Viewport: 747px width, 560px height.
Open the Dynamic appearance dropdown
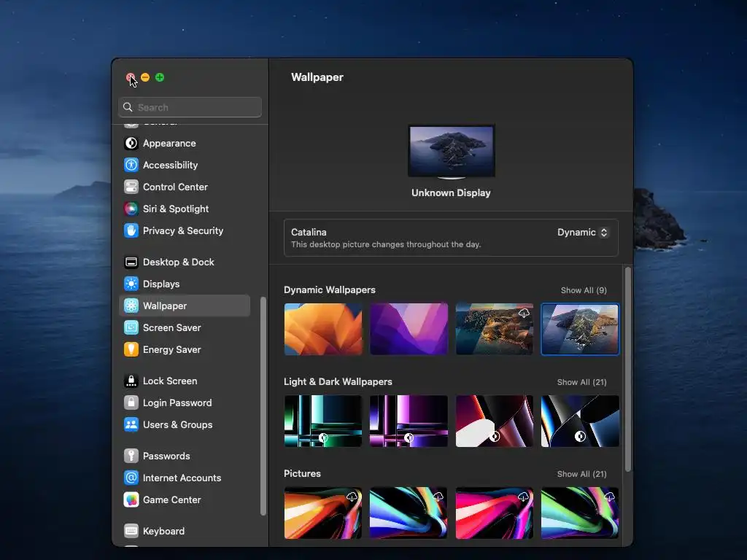click(583, 233)
